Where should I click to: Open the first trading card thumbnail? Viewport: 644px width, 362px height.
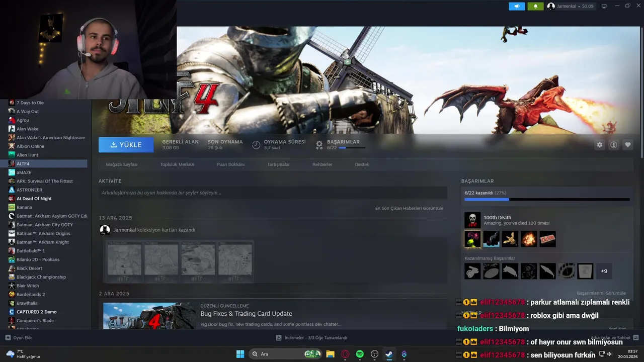pos(124,261)
